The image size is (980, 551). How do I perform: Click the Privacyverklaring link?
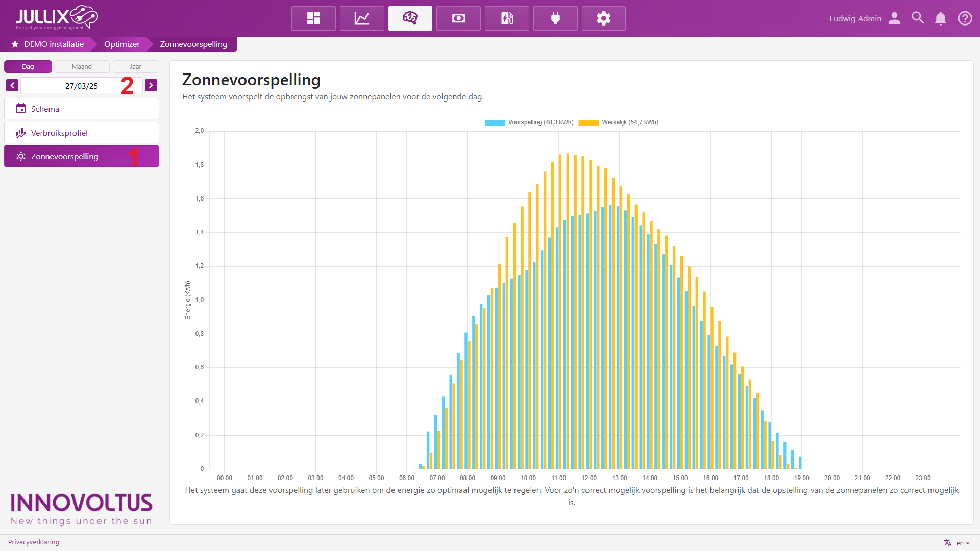[x=34, y=542]
